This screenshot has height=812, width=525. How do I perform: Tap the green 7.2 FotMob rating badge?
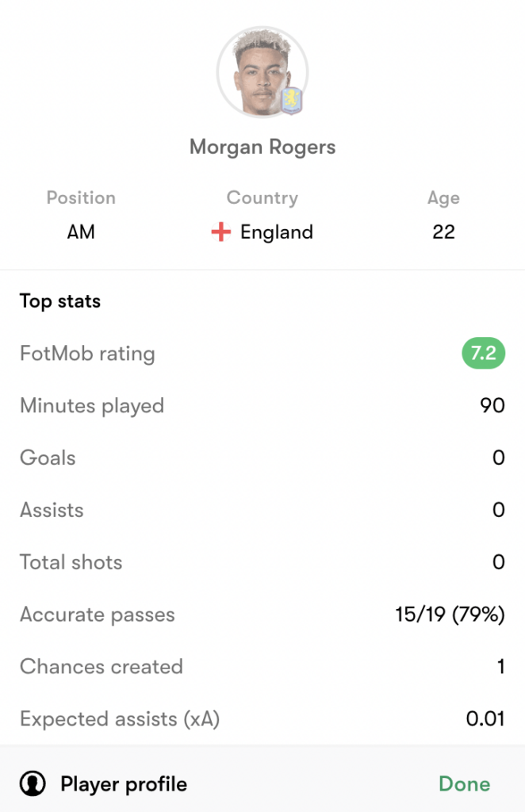(483, 353)
